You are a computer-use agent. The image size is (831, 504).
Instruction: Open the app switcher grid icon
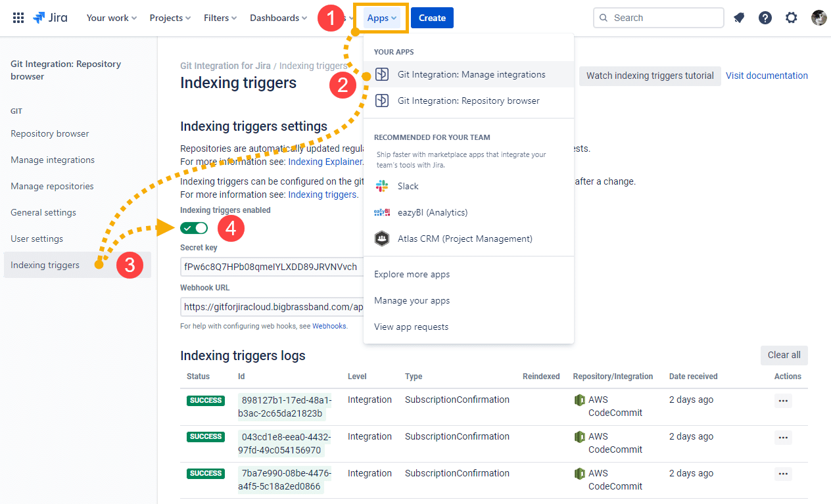18,18
